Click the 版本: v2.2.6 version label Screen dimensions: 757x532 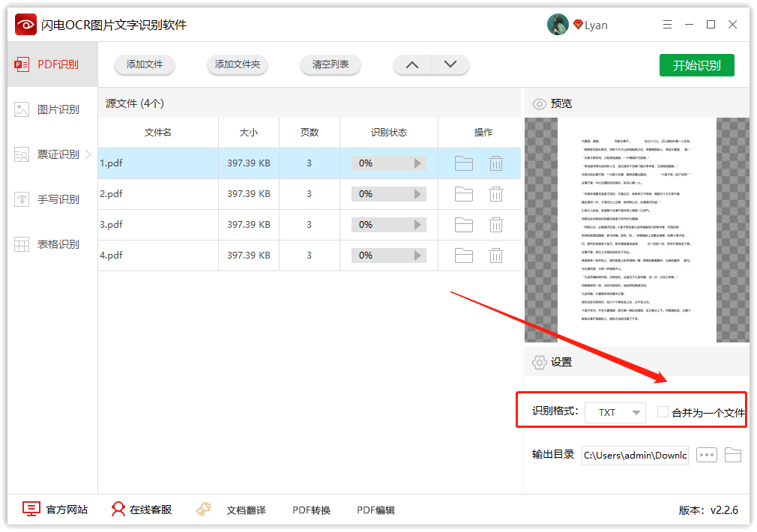(708, 510)
